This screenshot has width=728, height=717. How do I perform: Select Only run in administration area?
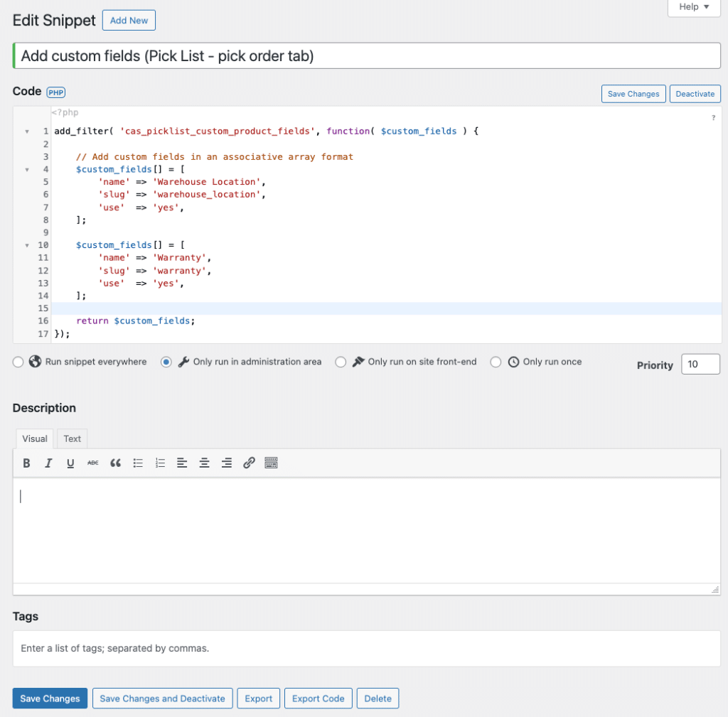point(166,362)
